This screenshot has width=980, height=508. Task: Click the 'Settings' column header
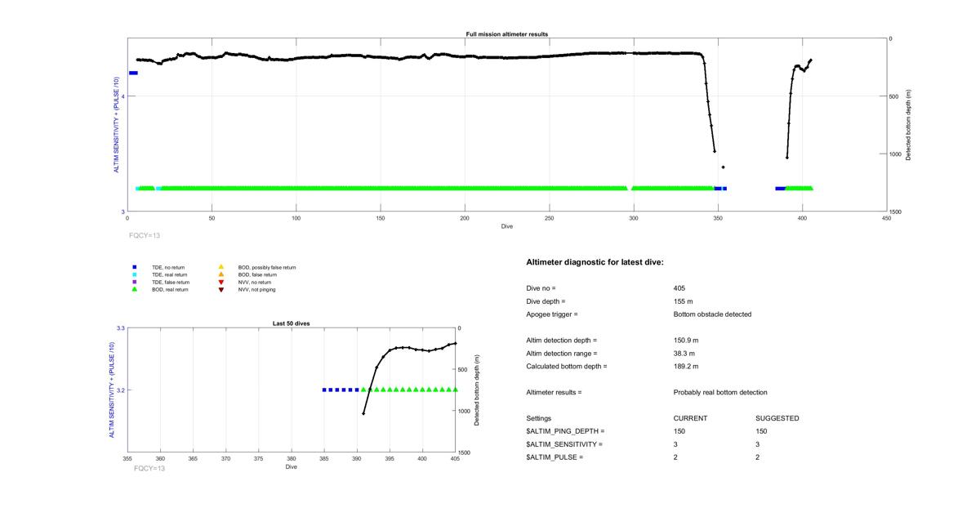tap(539, 418)
